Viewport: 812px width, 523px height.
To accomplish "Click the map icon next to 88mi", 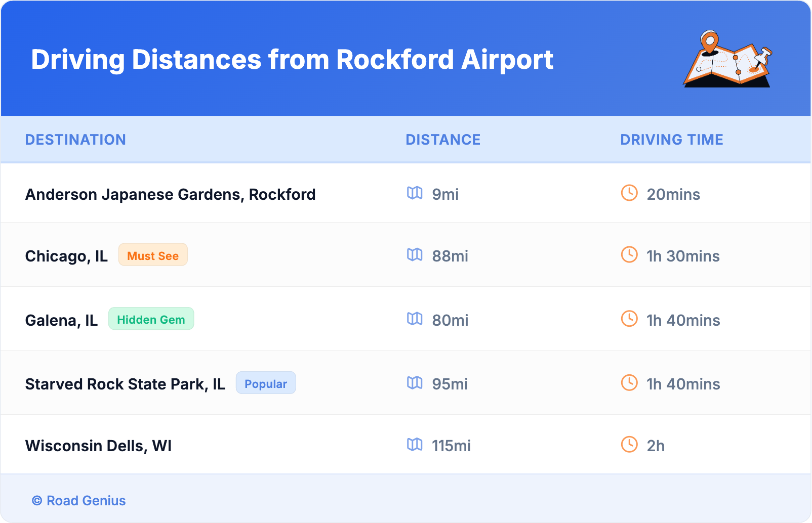I will [415, 255].
